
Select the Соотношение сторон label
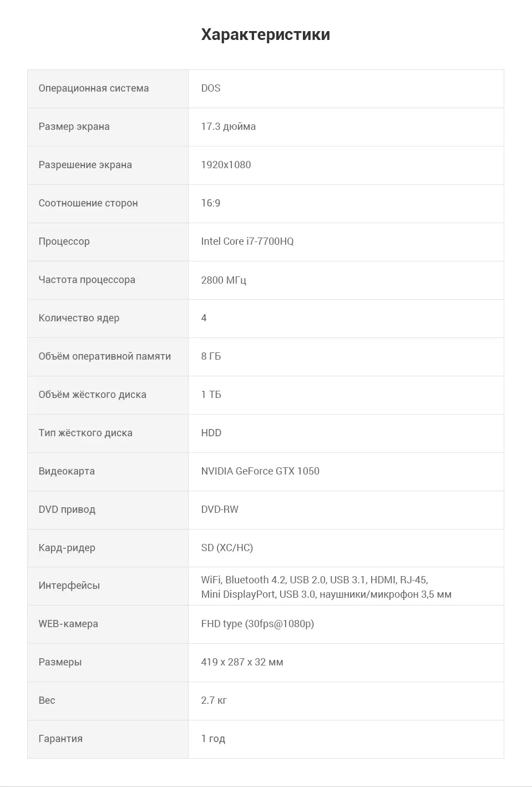pos(88,203)
